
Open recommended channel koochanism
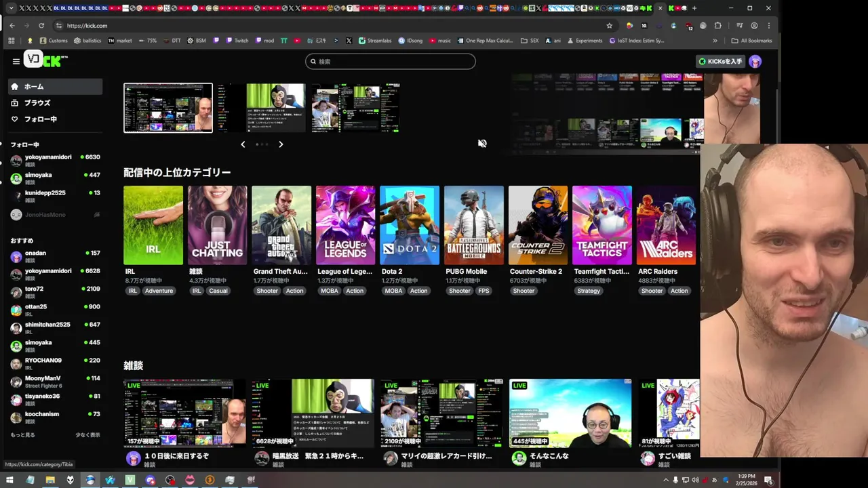55,418
